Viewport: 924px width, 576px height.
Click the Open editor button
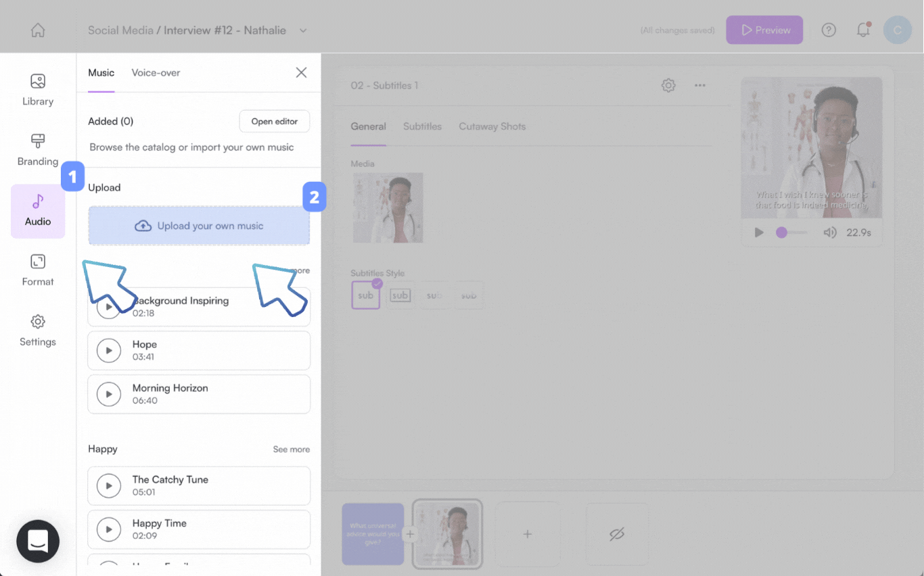(275, 122)
